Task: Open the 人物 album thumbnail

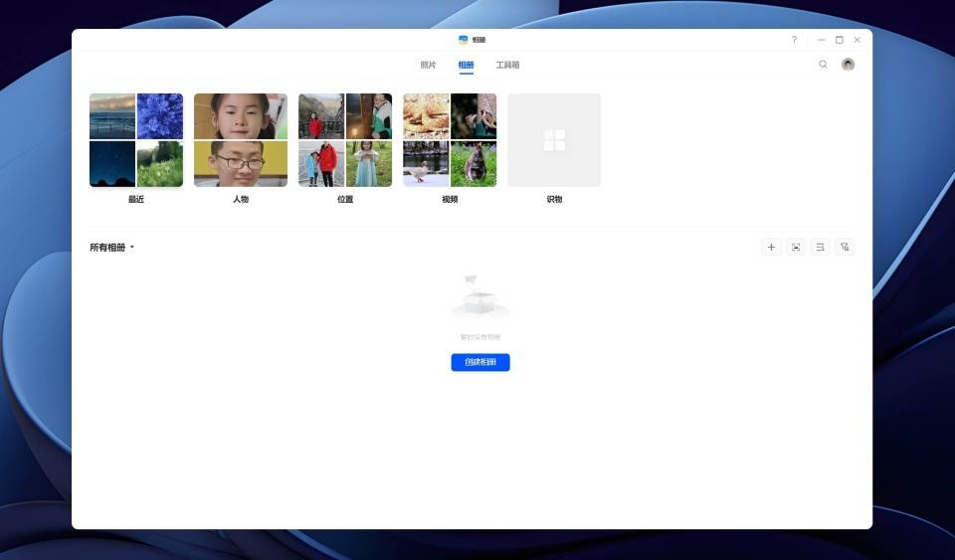Action: (x=241, y=140)
